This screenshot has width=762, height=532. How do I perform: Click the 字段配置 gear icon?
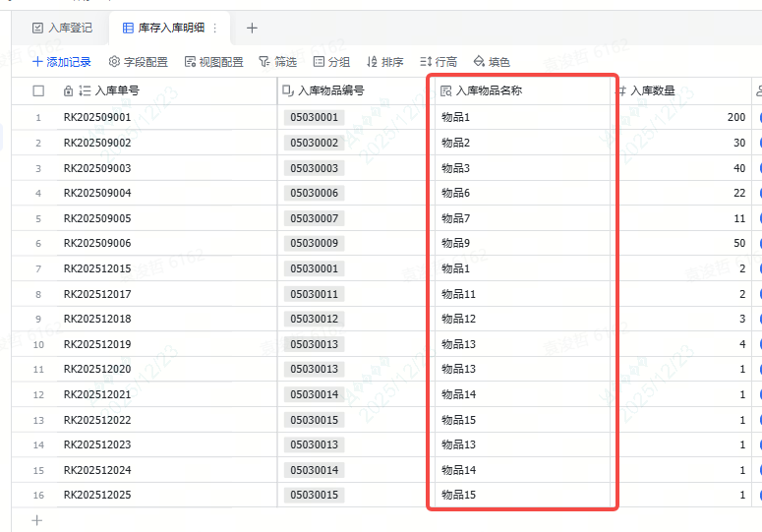[114, 62]
